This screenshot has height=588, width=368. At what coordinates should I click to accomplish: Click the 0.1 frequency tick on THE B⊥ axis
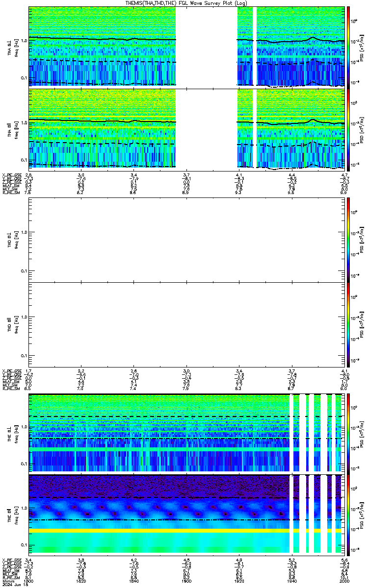pyautogui.click(x=24, y=464)
